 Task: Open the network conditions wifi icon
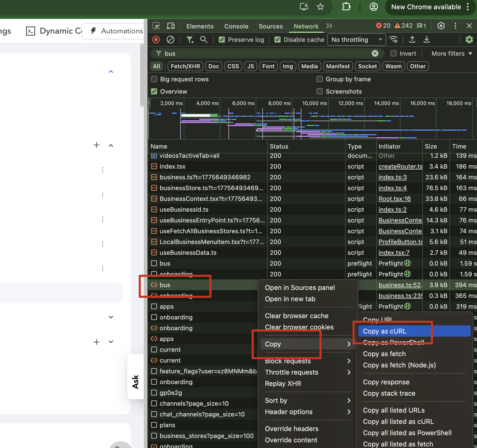394,40
